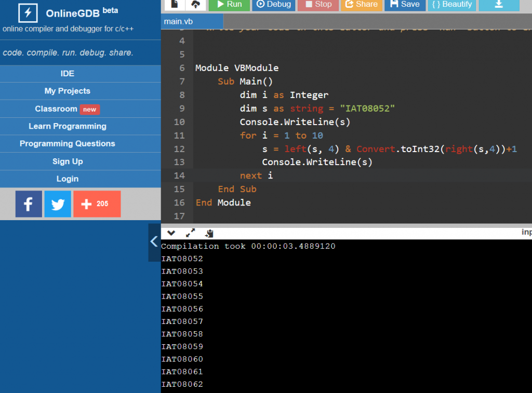532x393 pixels.
Task: Click the "IAT08052" string literal in the code
Action: (x=367, y=109)
